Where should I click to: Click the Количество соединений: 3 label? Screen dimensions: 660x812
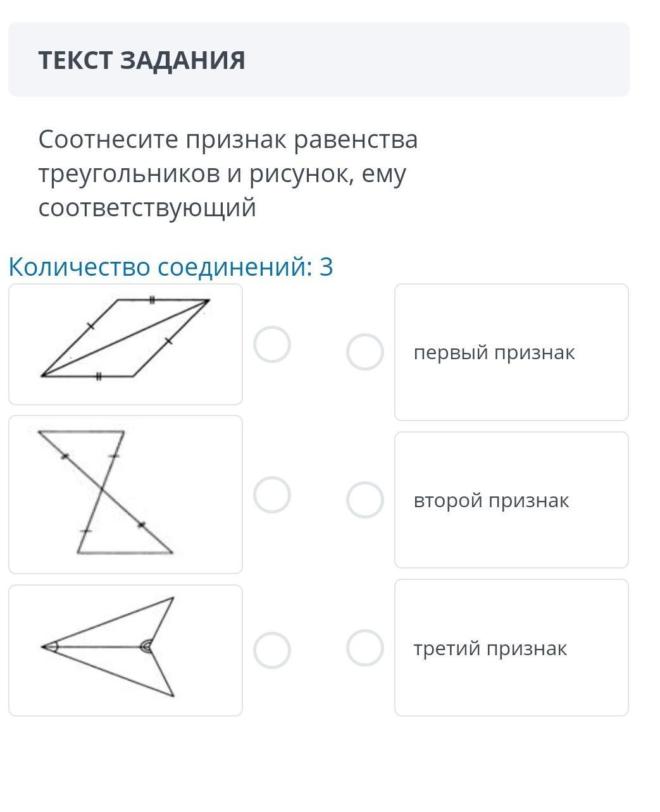171,267
